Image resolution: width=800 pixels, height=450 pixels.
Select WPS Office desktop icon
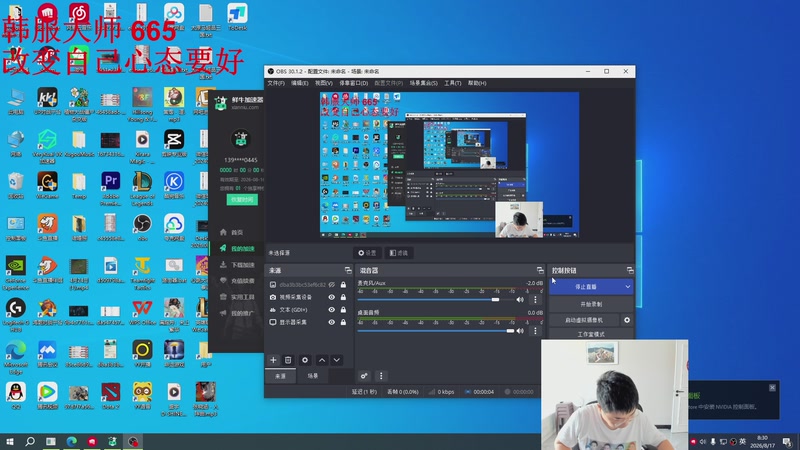(142, 312)
